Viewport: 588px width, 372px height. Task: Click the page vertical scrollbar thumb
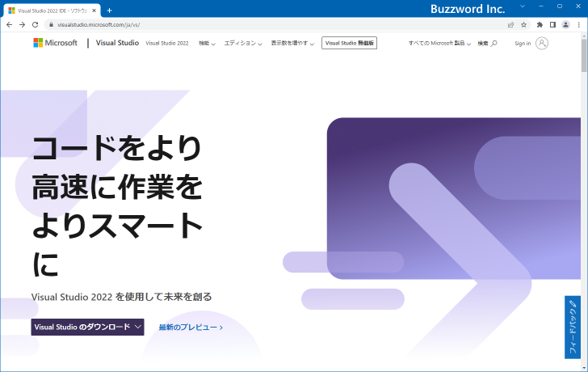[584, 55]
